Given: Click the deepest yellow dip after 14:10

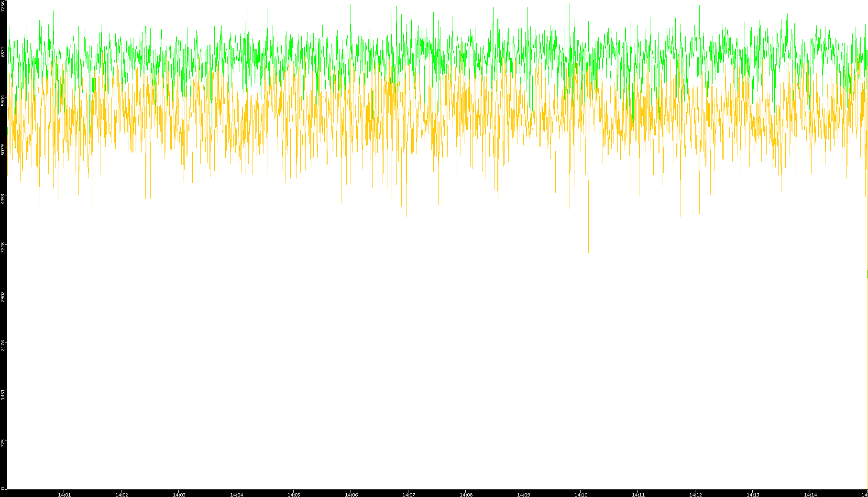Looking at the screenshot, I should (588, 252).
